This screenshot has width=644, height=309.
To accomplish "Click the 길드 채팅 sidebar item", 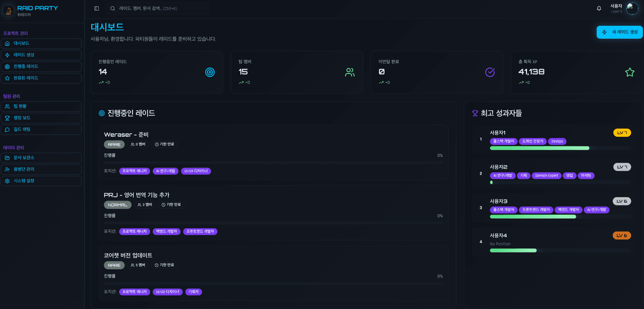I will pos(42,129).
